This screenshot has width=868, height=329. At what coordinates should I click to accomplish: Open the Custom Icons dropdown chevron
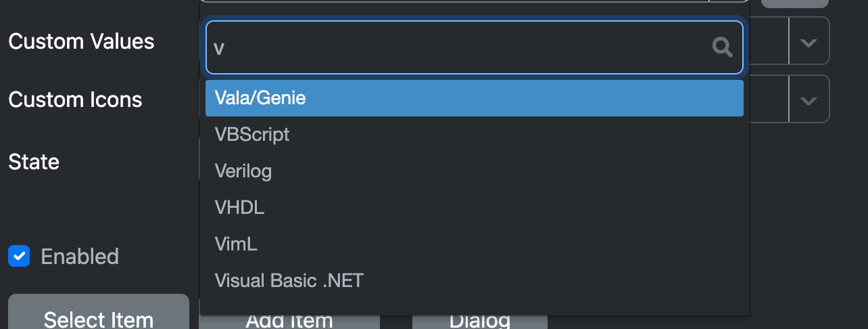tap(809, 100)
